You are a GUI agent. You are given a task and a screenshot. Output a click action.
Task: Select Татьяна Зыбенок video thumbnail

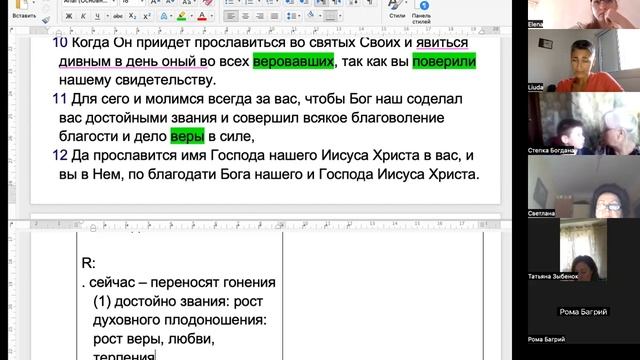[584, 249]
